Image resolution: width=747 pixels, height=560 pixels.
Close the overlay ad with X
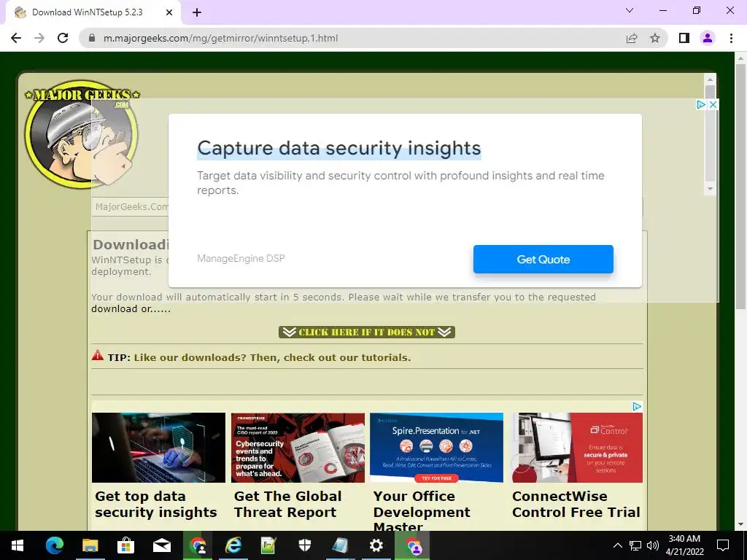click(x=713, y=104)
